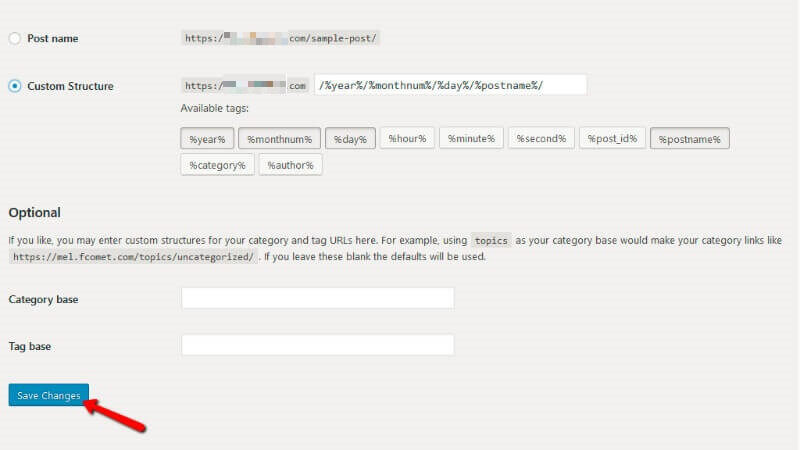
Task: Add the %year% tag
Action: click(x=207, y=139)
